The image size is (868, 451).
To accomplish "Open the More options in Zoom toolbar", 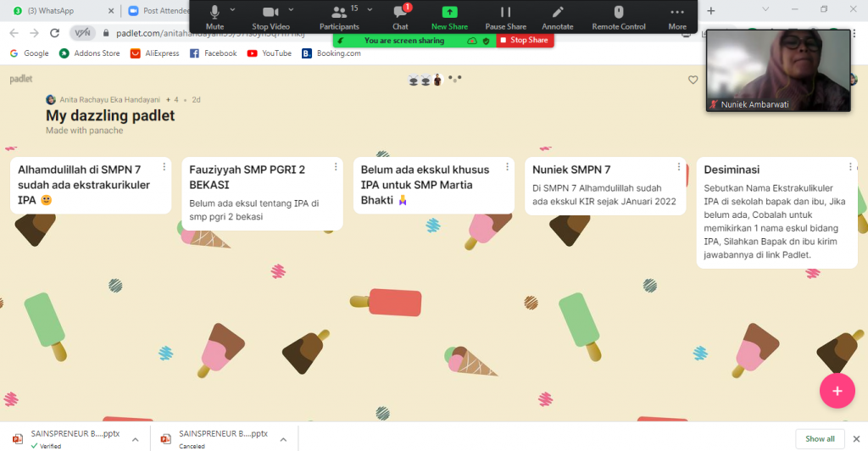I will click(x=676, y=12).
